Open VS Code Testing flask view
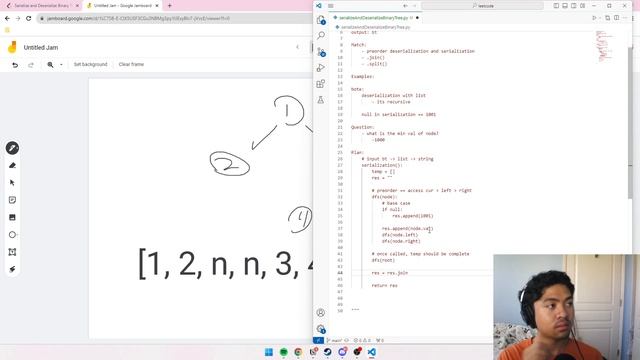640x360 pixels. pyautogui.click(x=321, y=100)
